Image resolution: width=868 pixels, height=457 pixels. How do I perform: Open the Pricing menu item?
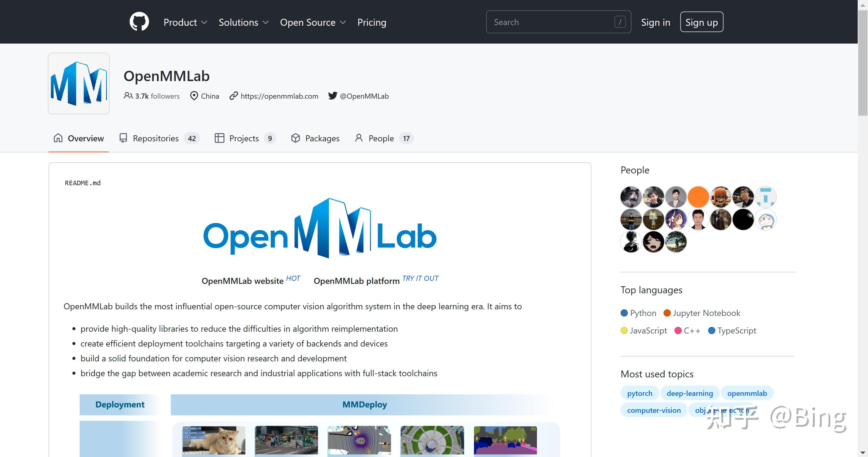[x=372, y=22]
